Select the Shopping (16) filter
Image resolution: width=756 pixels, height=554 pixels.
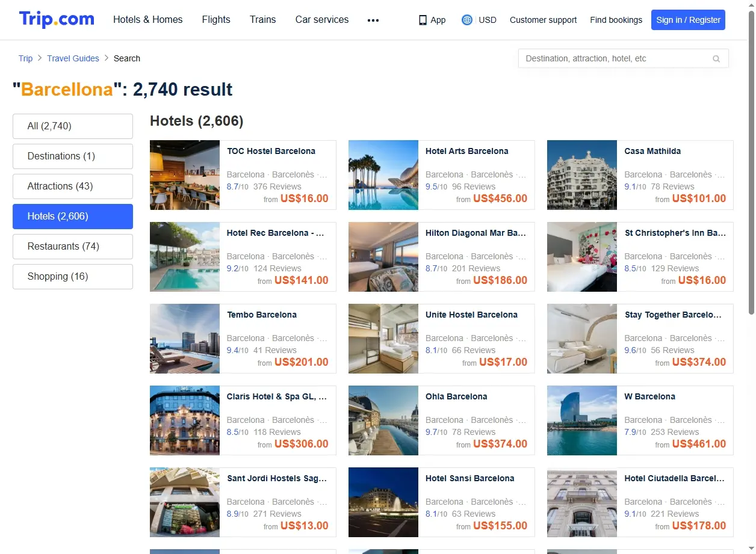pos(73,277)
